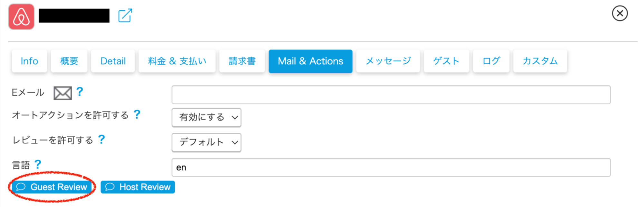Click the Host Review button
Image resolution: width=644 pixels, height=207 pixels.
tap(138, 187)
